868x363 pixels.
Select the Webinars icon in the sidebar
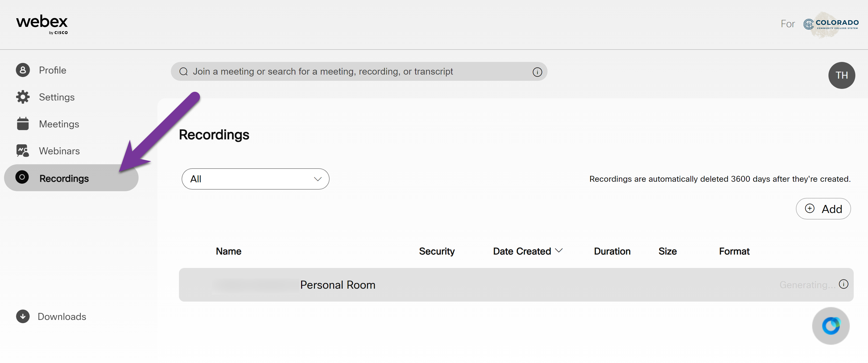click(x=22, y=151)
